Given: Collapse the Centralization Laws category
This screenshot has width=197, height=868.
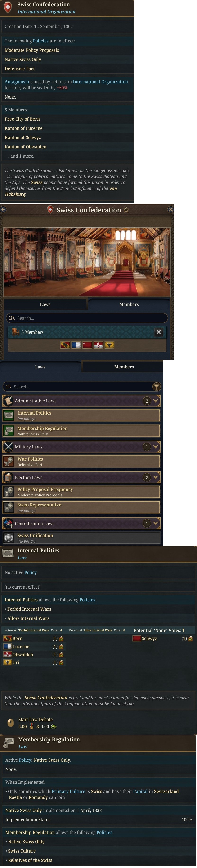Looking at the screenshot, I should pyautogui.click(x=156, y=524).
